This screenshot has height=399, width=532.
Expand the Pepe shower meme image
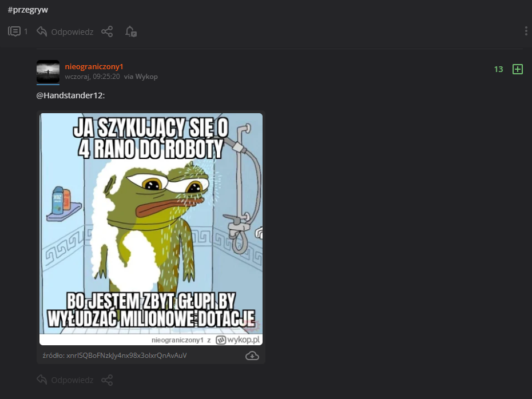coord(151,229)
